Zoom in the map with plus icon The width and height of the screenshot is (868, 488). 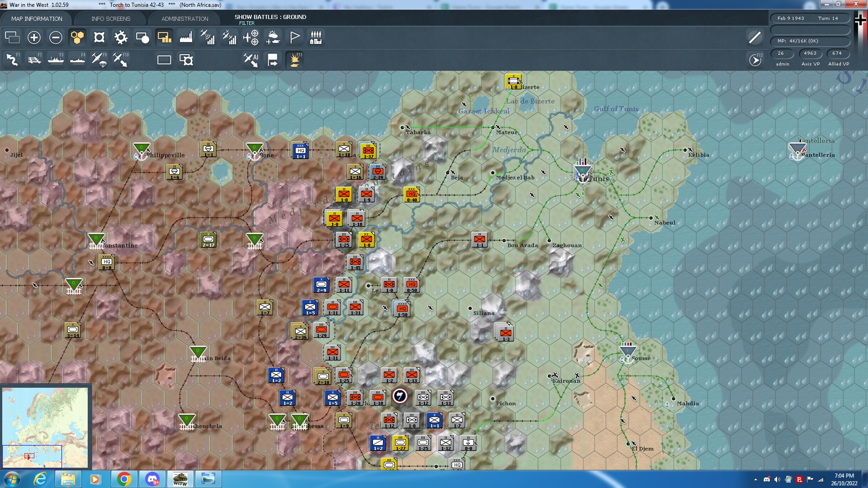click(x=34, y=38)
